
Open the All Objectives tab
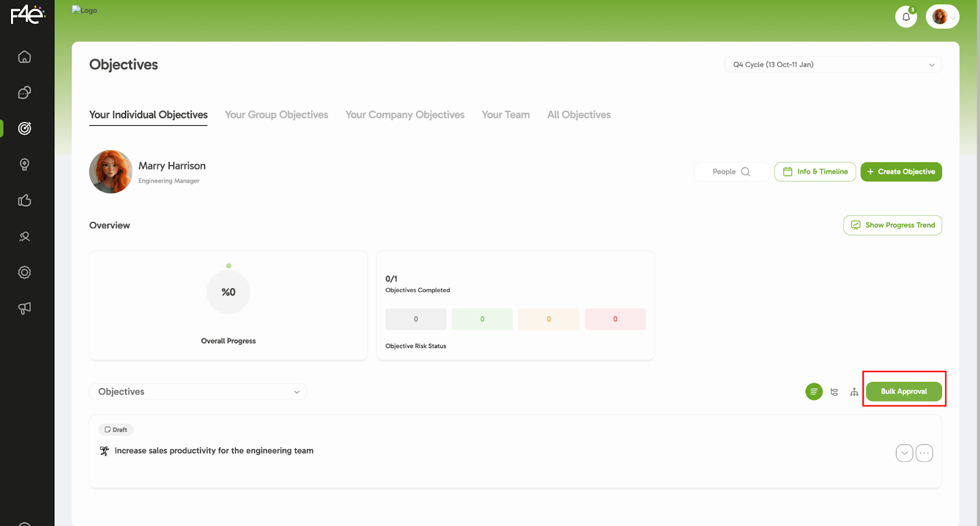[x=579, y=115]
